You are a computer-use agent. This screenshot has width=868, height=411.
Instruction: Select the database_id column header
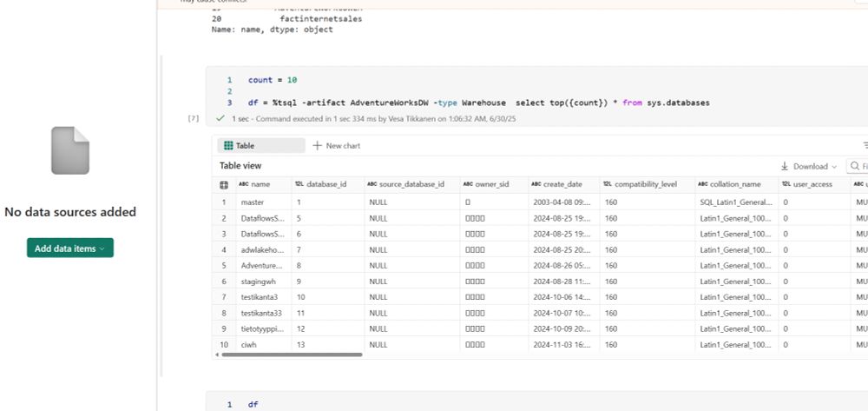[x=327, y=184]
